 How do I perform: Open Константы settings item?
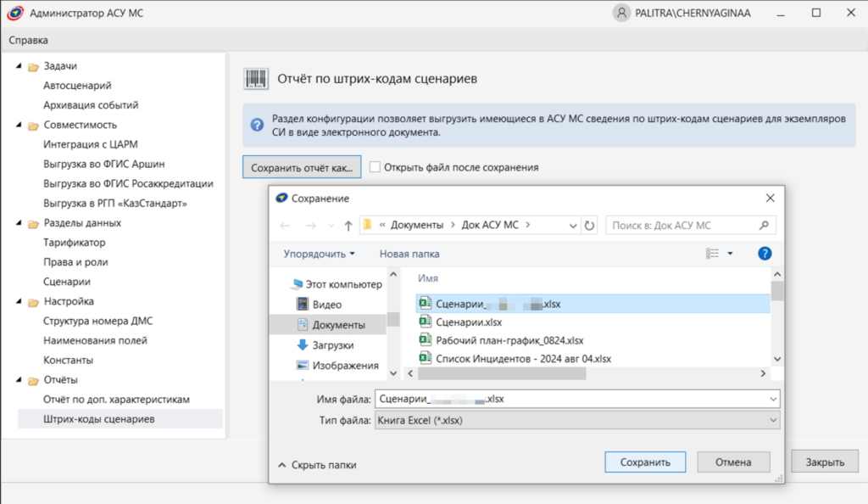[x=68, y=360]
